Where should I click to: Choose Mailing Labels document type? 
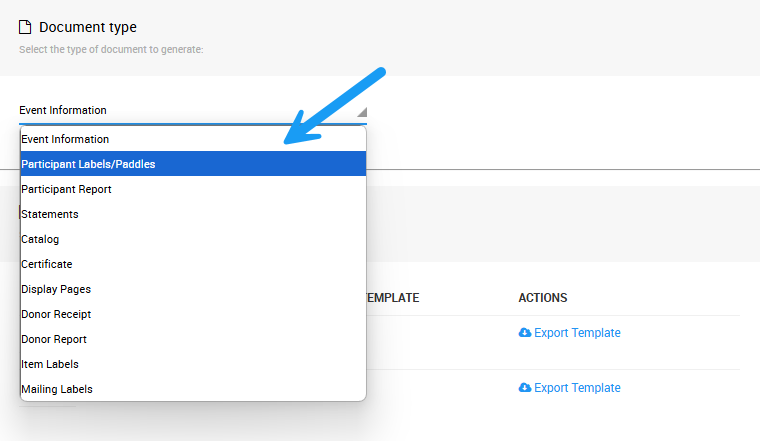click(57, 389)
